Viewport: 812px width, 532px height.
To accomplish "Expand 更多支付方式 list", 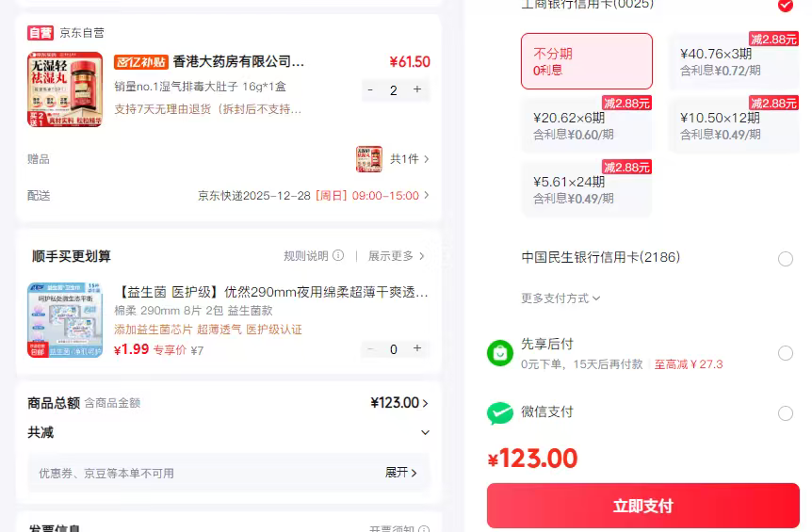I will click(560, 298).
